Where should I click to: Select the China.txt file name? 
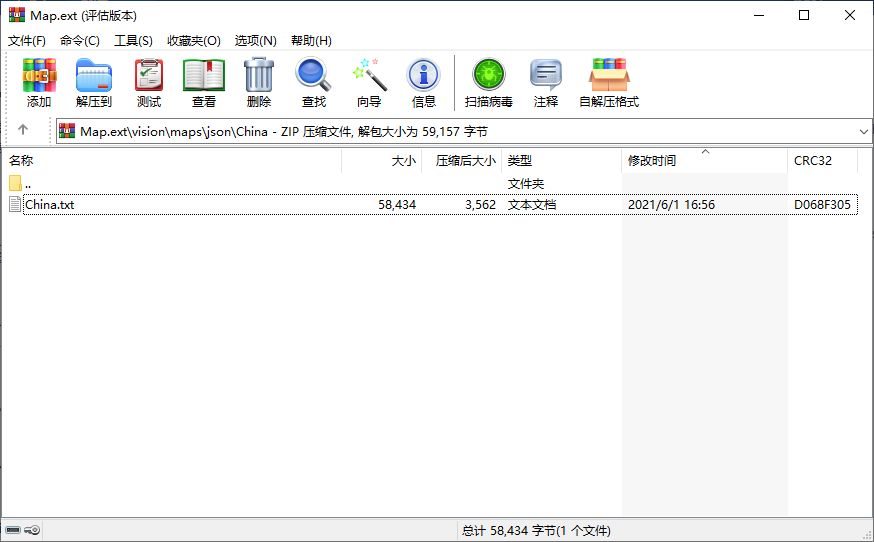(50, 205)
